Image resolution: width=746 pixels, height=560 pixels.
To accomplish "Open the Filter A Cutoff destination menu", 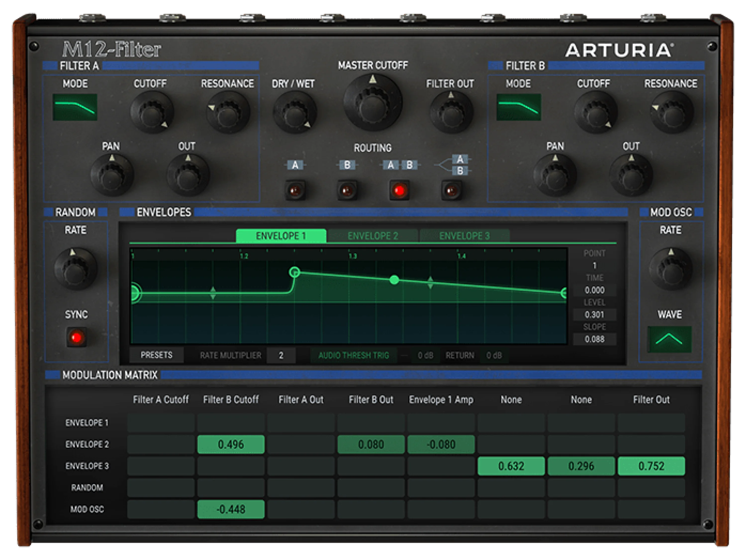I will (161, 400).
